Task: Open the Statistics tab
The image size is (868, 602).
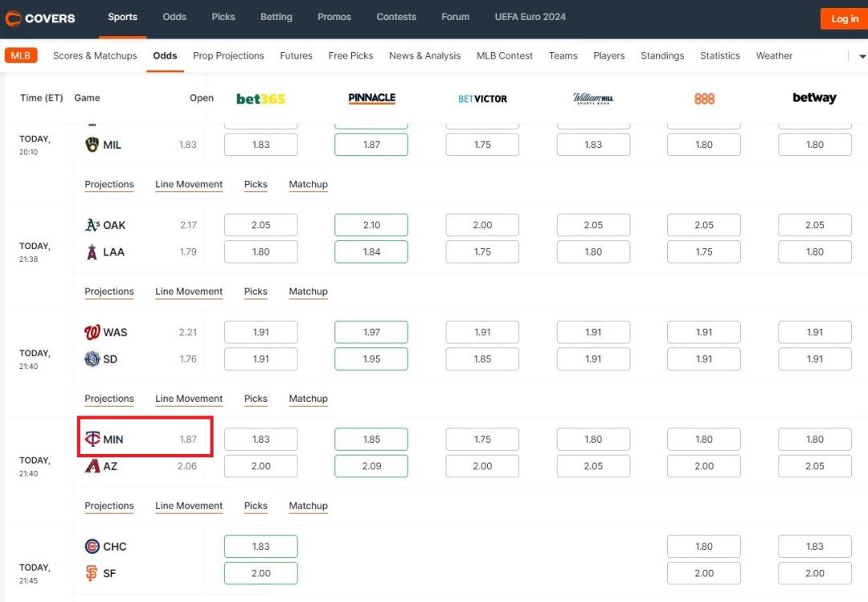Action: pyautogui.click(x=719, y=55)
